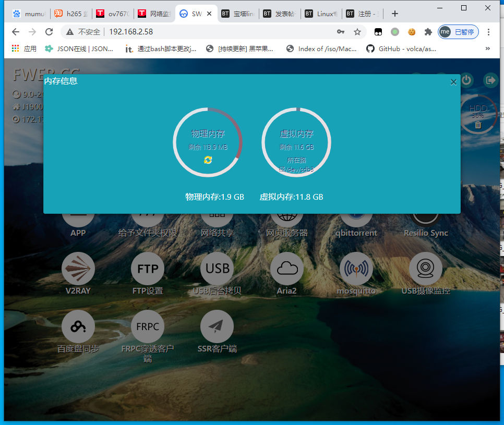This screenshot has height=425, width=504.
Task: Click the physical memory refresh icon
Action: tap(208, 160)
